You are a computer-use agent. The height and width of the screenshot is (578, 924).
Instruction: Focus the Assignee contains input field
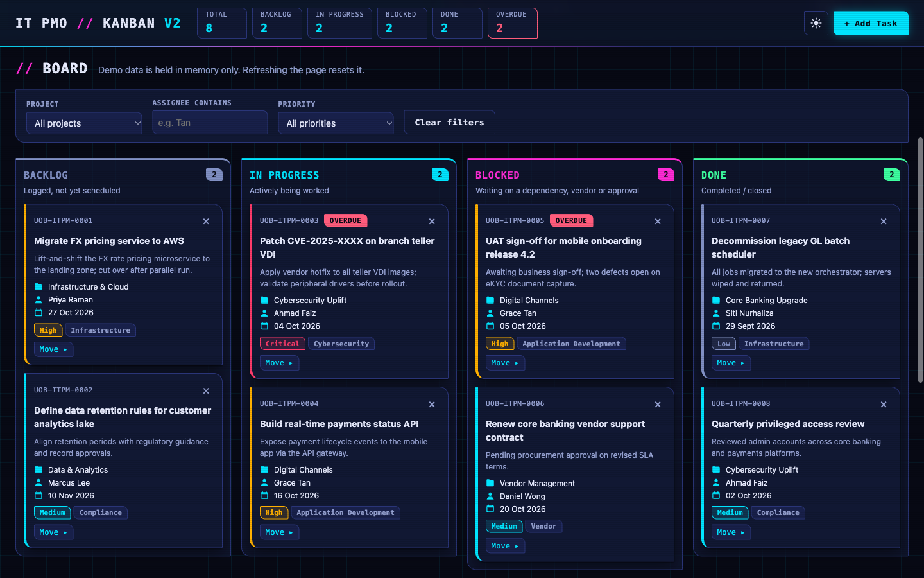[210, 123]
